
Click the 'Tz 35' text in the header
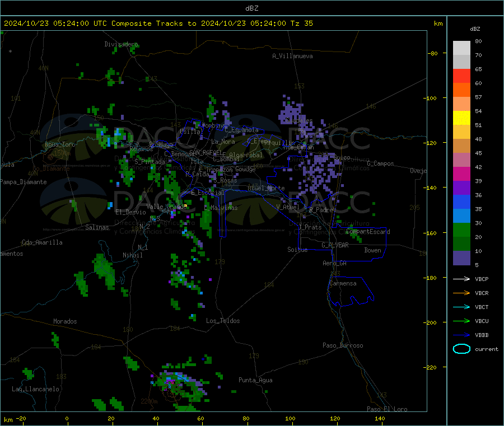coord(301,24)
